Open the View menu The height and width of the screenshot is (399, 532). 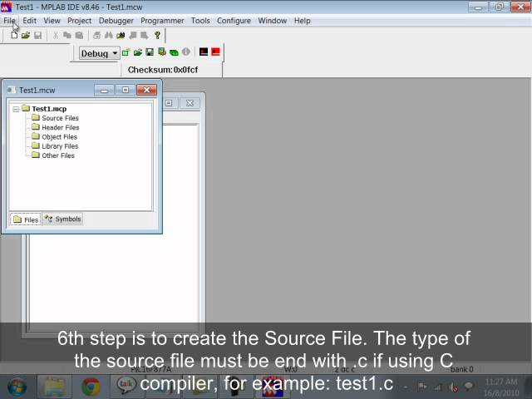tap(52, 21)
